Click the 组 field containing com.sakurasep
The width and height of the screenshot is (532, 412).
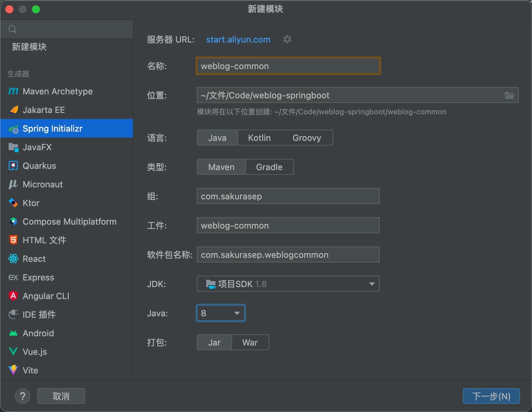pyautogui.click(x=288, y=196)
